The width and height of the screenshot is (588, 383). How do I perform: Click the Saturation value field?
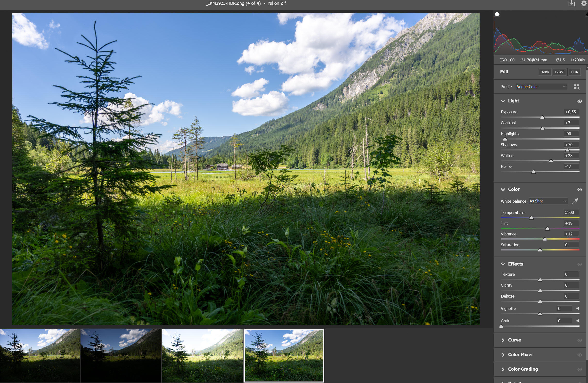(x=572, y=245)
